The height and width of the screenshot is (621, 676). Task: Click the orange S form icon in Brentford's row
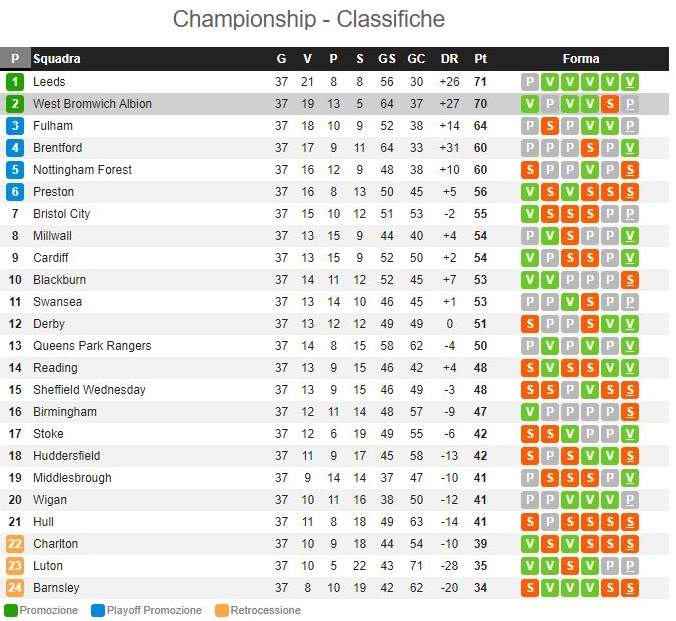click(x=590, y=148)
